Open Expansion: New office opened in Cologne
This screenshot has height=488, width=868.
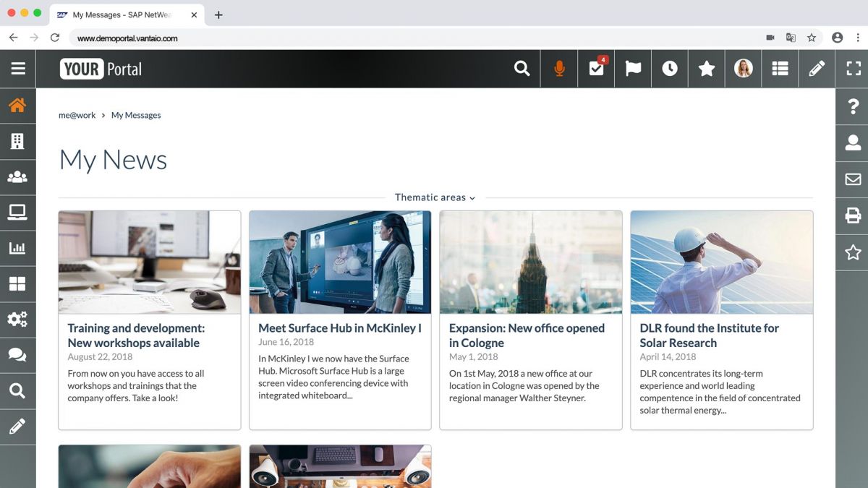point(527,335)
